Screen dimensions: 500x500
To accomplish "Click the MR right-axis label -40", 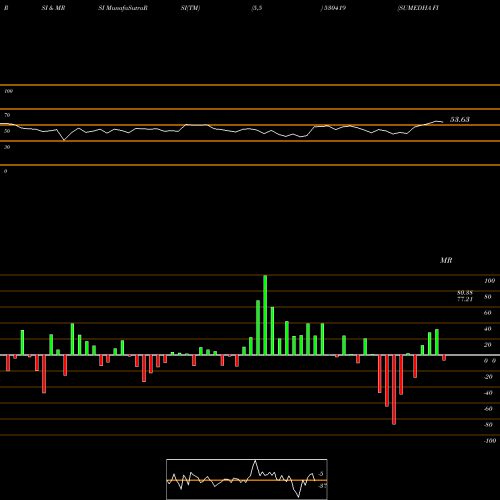I will (x=488, y=393).
